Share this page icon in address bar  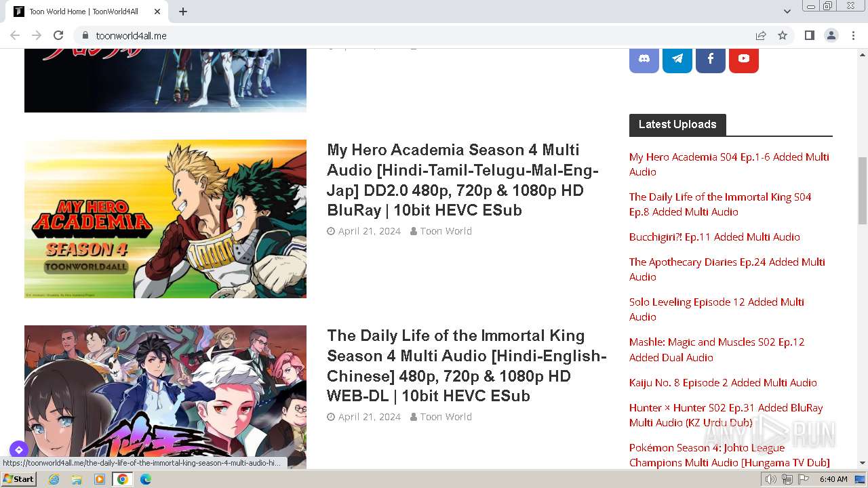[x=761, y=35]
